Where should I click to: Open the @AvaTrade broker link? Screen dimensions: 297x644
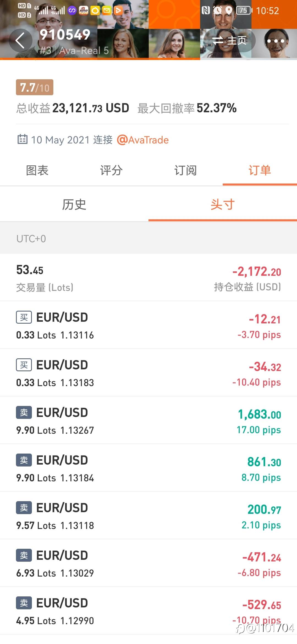coord(143,140)
